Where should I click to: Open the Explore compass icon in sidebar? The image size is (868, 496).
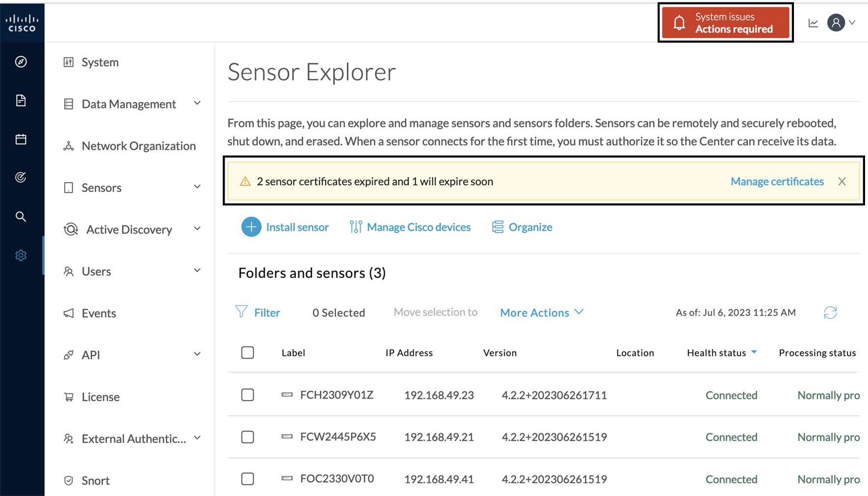coord(21,62)
